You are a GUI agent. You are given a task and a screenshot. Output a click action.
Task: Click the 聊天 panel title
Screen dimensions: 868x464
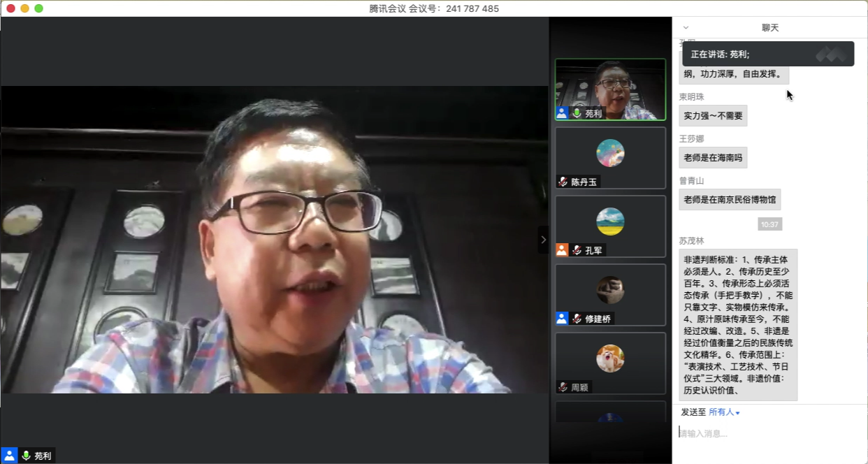770,28
